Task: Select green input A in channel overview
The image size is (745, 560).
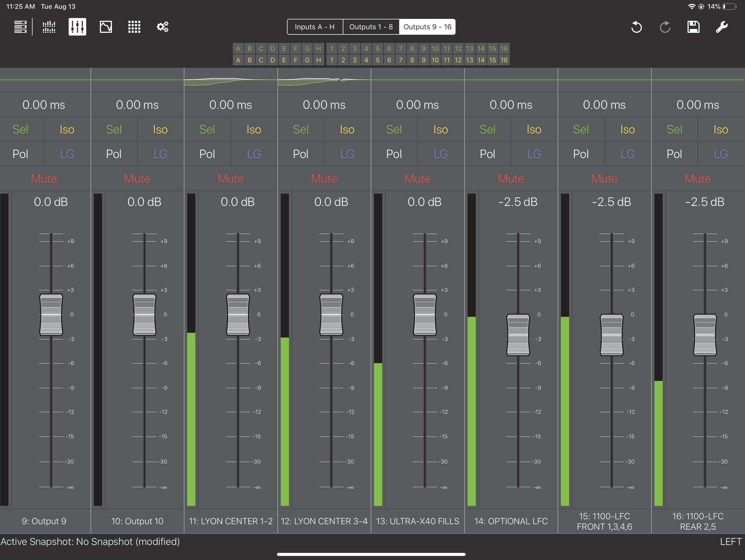Action: [238, 48]
